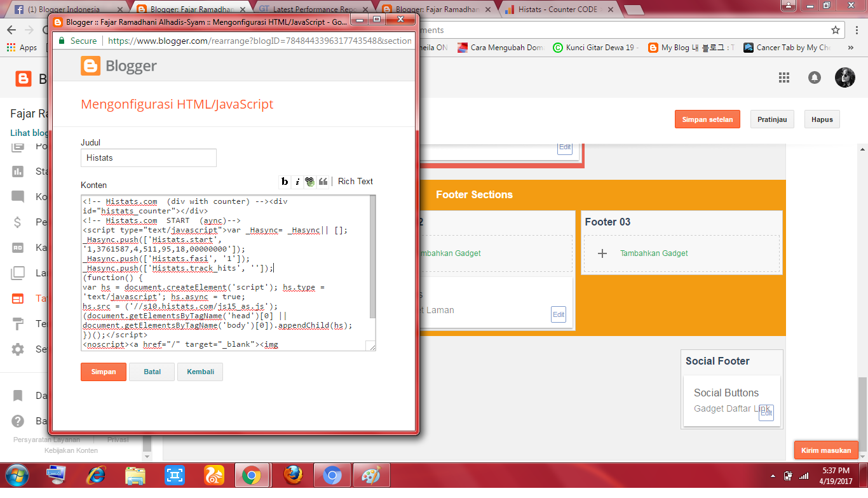Image resolution: width=868 pixels, height=498 pixels.
Task: Open the Chrome three-dot menu
Action: 856,30
